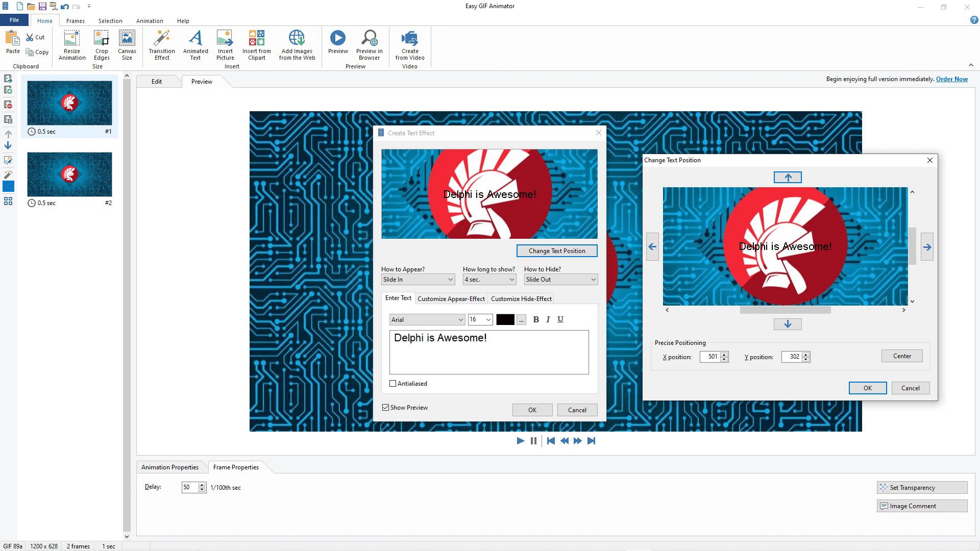Image resolution: width=980 pixels, height=551 pixels.
Task: Open the Canvas Size tool
Action: pos(127,45)
